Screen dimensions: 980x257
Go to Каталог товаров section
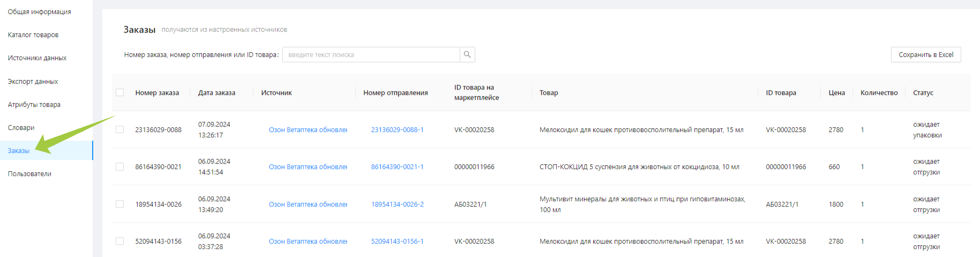33,35
